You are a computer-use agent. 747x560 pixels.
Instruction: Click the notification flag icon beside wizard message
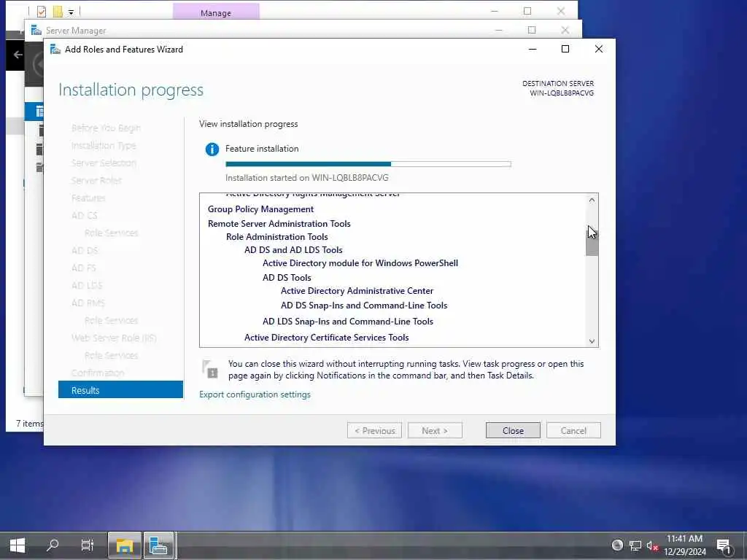coord(209,370)
